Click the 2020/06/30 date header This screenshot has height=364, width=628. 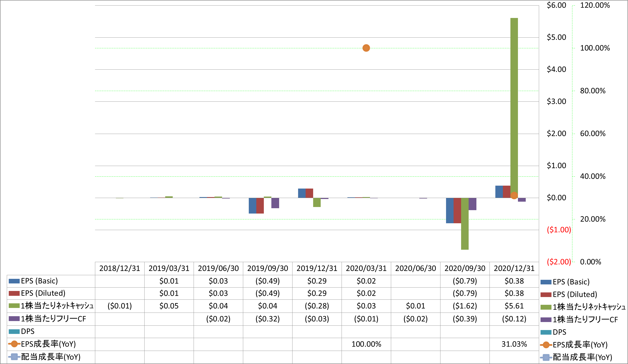tap(415, 268)
